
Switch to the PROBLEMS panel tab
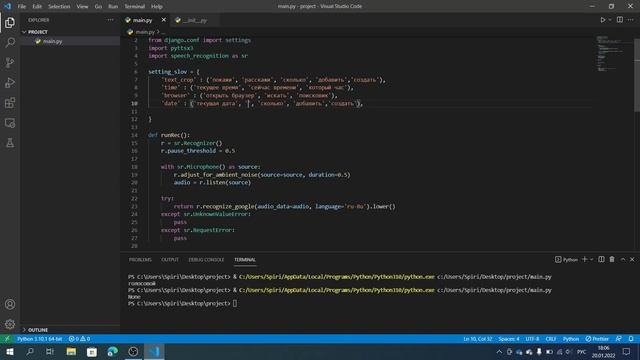(140, 260)
